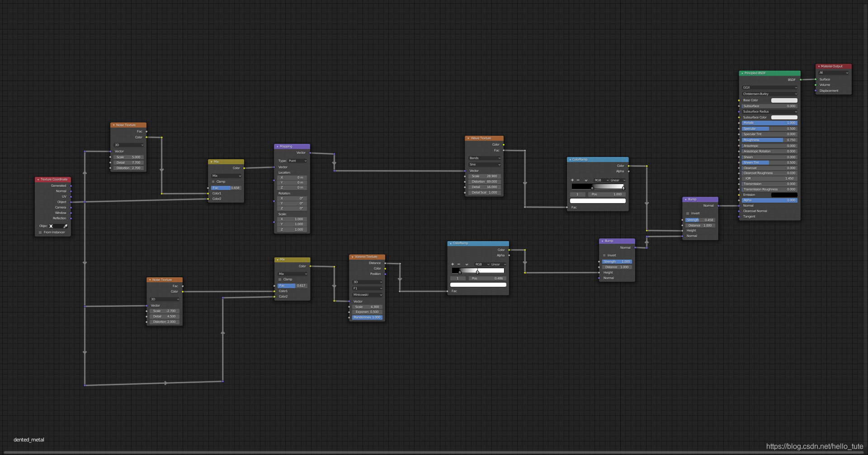Click the Base Color swatch
The height and width of the screenshot is (455, 868).
tap(784, 100)
